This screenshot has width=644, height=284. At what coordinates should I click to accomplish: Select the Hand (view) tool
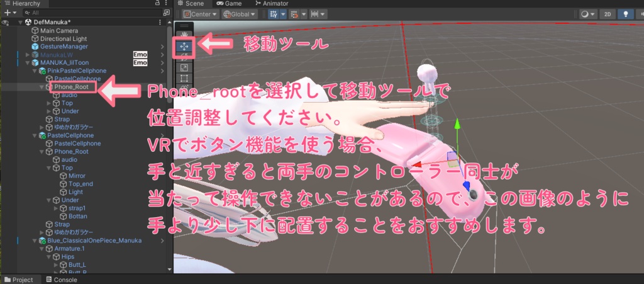tap(184, 34)
